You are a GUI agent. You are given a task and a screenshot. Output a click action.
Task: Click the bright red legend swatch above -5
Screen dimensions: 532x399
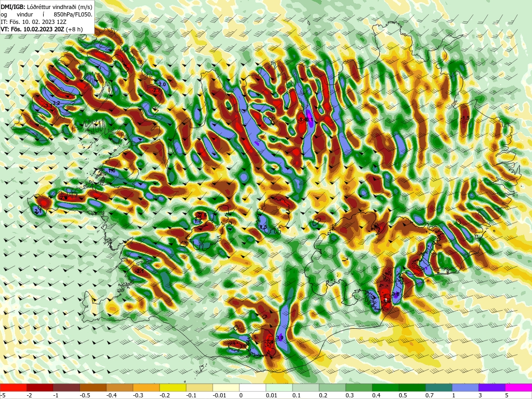coord(13,387)
